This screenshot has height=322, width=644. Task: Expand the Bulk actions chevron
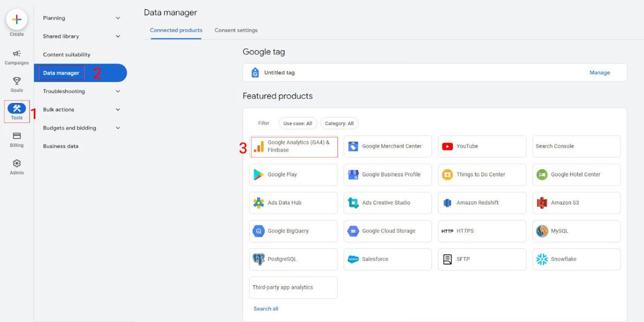pos(118,109)
